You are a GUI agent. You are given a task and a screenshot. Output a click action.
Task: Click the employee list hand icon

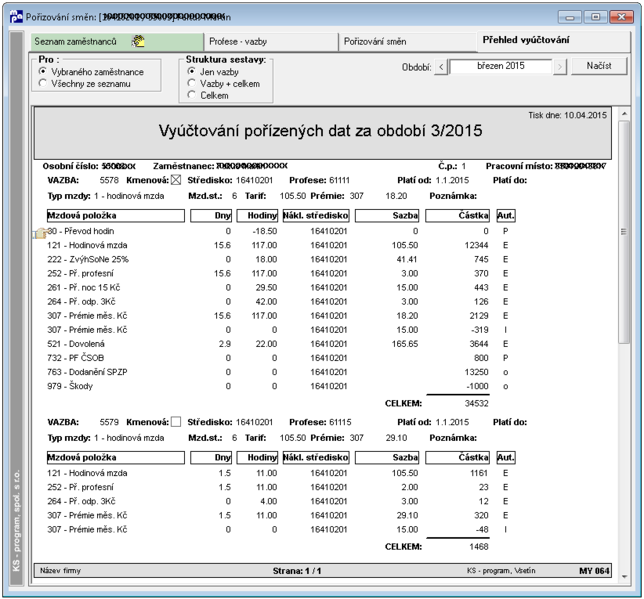138,41
